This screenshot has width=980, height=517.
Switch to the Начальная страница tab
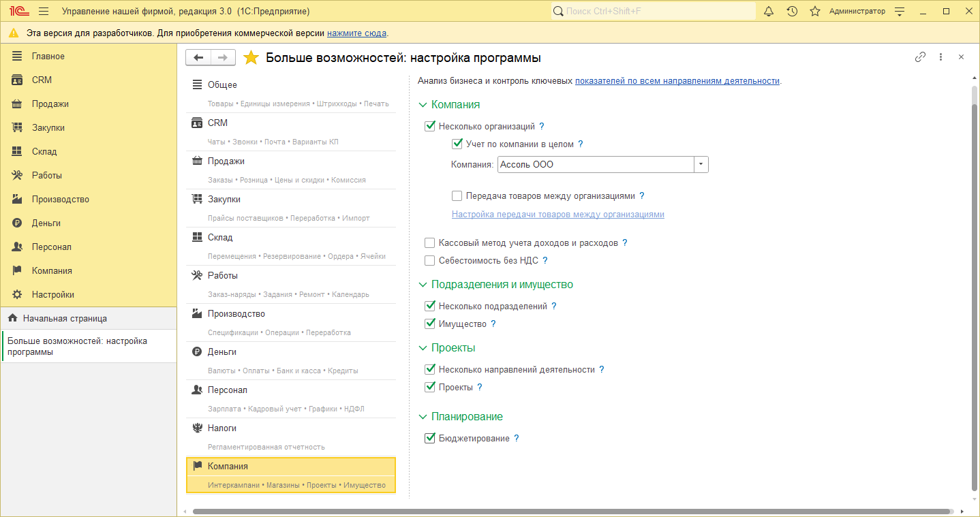tap(65, 318)
